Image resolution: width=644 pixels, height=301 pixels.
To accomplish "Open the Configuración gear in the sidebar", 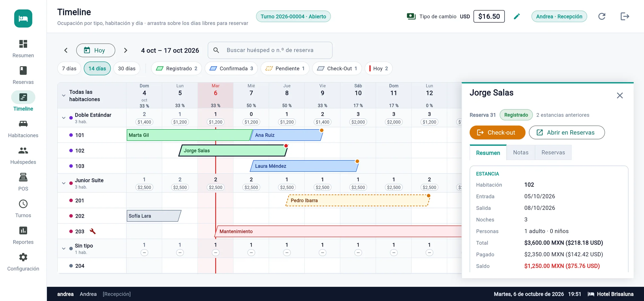I will (x=23, y=262).
